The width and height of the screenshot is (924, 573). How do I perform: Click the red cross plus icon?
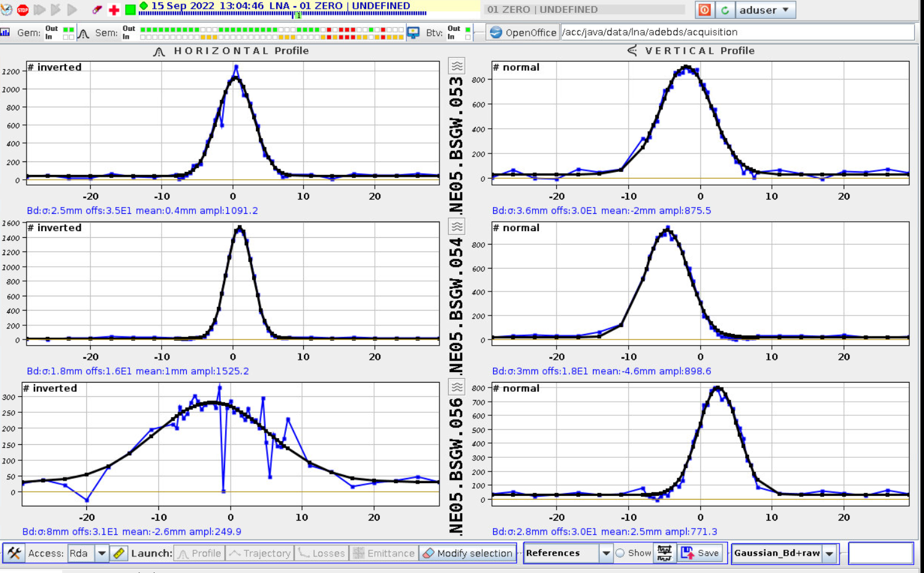click(x=113, y=10)
